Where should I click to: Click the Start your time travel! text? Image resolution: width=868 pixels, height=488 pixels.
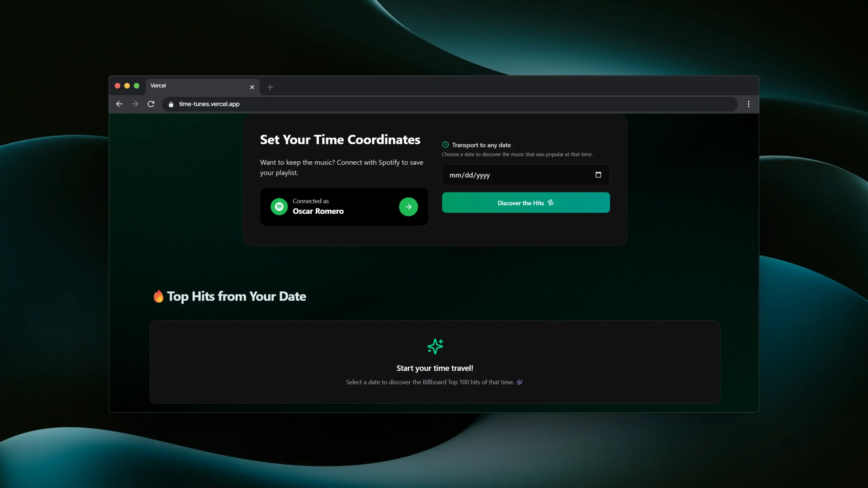pos(435,368)
